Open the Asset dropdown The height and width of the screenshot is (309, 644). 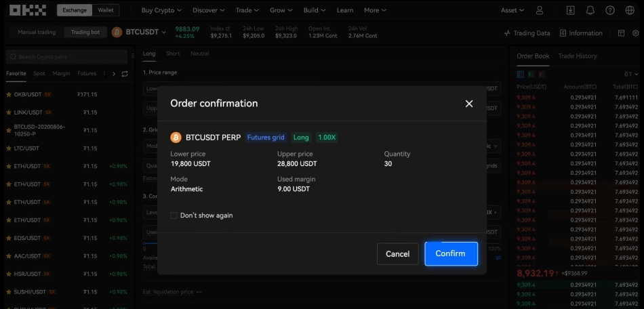[512, 10]
